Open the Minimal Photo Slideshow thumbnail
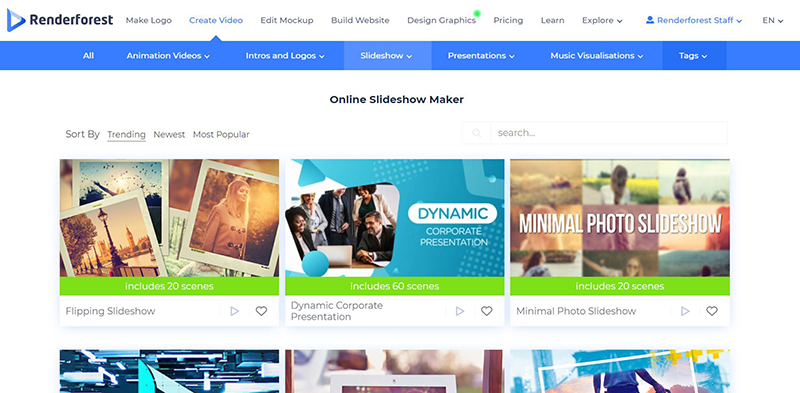The width and height of the screenshot is (800, 393). [620, 218]
